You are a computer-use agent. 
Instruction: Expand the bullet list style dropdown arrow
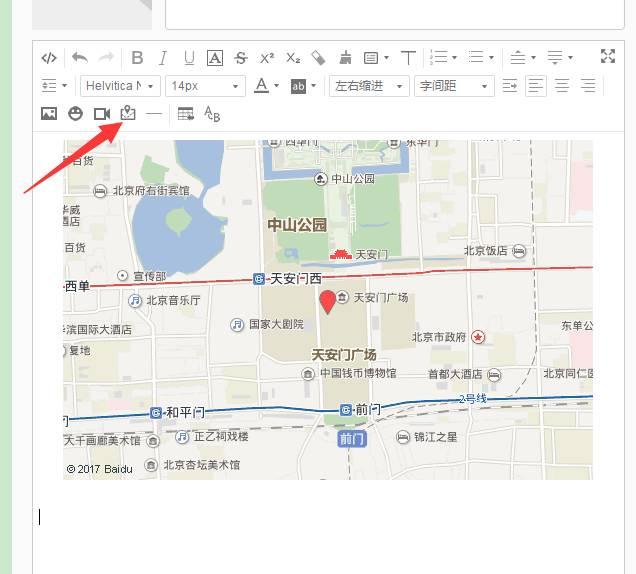pos(491,58)
